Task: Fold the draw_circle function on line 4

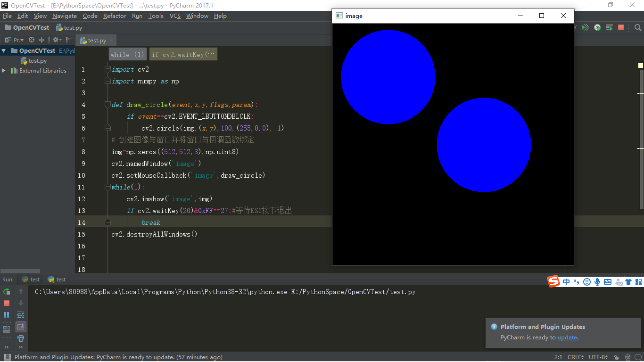Action: (x=107, y=105)
